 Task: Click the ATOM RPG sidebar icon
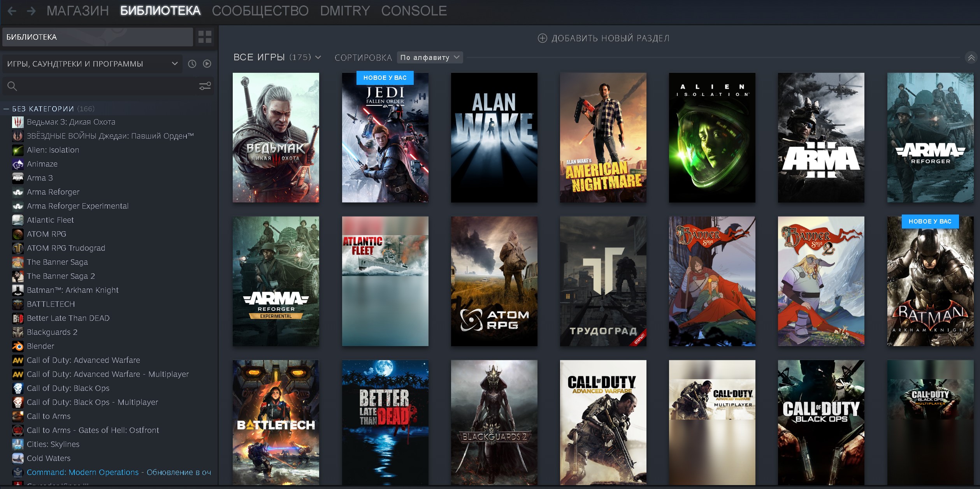pyautogui.click(x=18, y=234)
